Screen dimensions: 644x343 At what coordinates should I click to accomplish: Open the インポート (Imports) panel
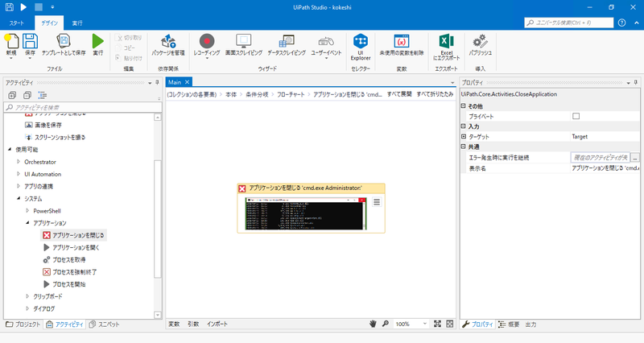217,324
